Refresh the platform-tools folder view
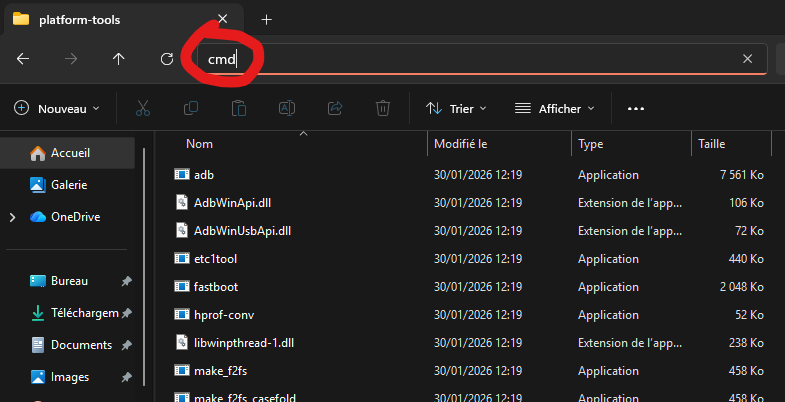The image size is (785, 402). click(166, 59)
